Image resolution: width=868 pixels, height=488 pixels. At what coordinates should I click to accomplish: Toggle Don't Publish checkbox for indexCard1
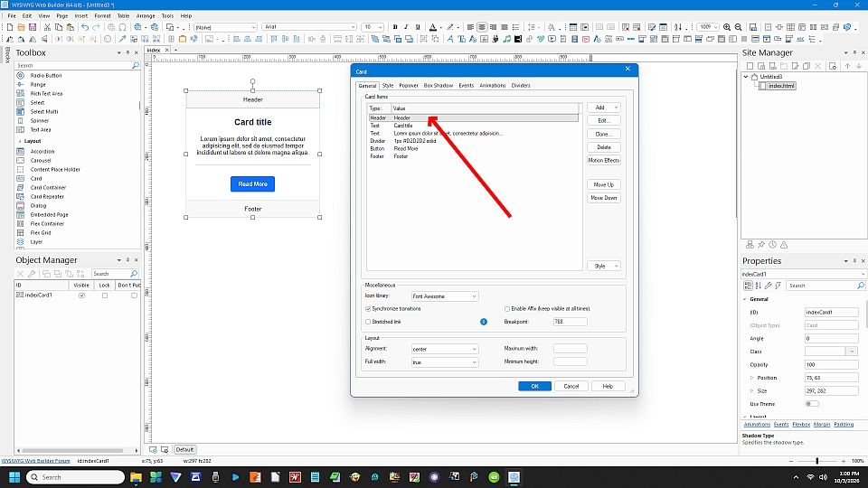(134, 296)
